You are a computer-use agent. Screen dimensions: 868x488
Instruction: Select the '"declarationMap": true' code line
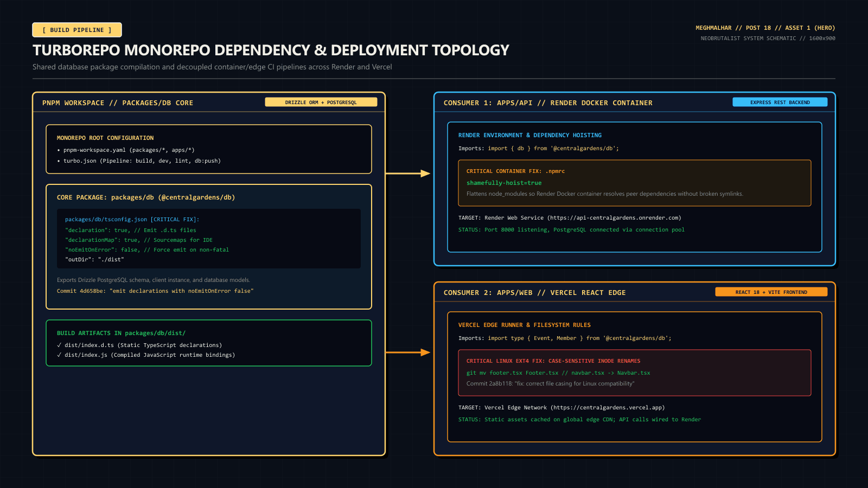point(139,240)
